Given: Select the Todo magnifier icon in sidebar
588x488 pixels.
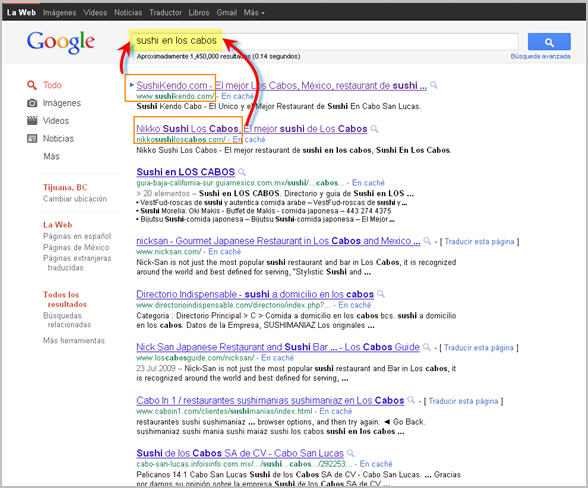Looking at the screenshot, I should [32, 85].
